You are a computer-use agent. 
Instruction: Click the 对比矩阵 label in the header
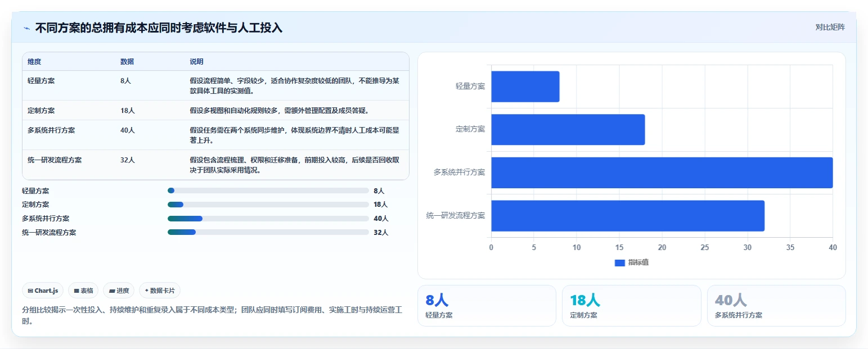[830, 27]
